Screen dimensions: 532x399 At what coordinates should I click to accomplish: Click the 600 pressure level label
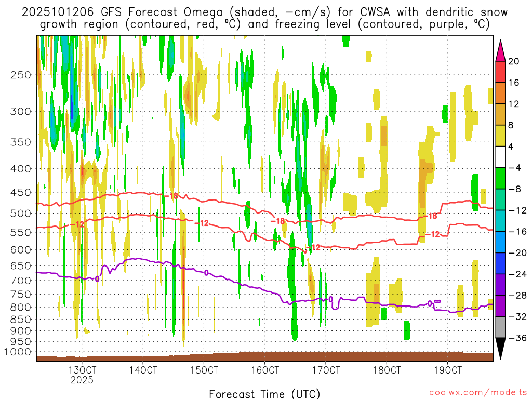(x=21, y=250)
